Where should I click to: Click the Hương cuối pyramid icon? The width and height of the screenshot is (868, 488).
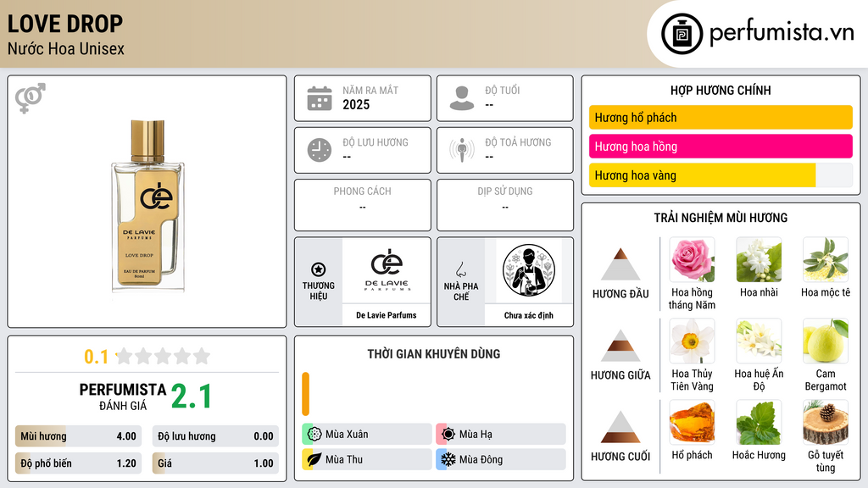(x=620, y=427)
